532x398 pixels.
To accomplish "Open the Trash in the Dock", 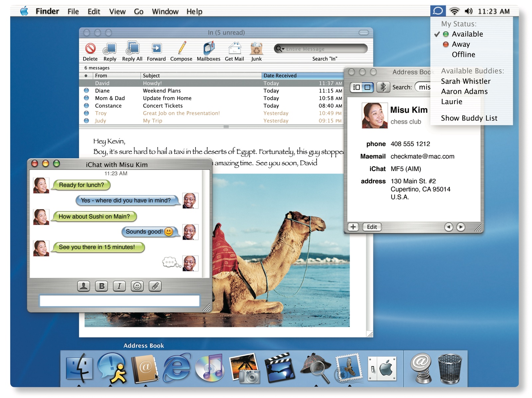I will tap(450, 369).
